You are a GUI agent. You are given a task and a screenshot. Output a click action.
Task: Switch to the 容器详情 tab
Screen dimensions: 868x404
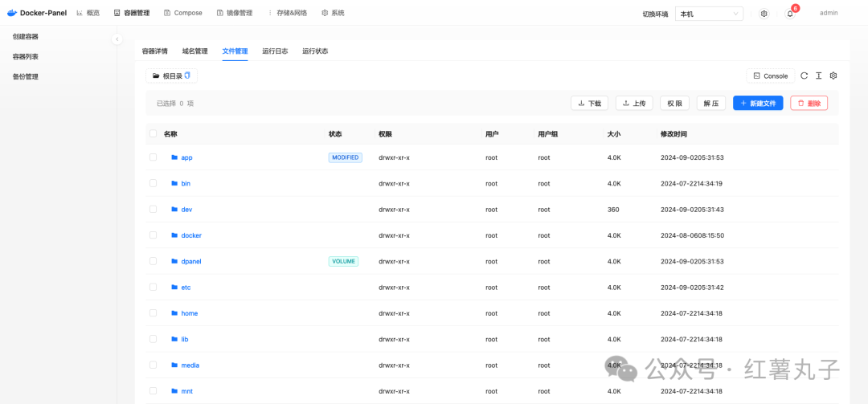[x=155, y=51]
